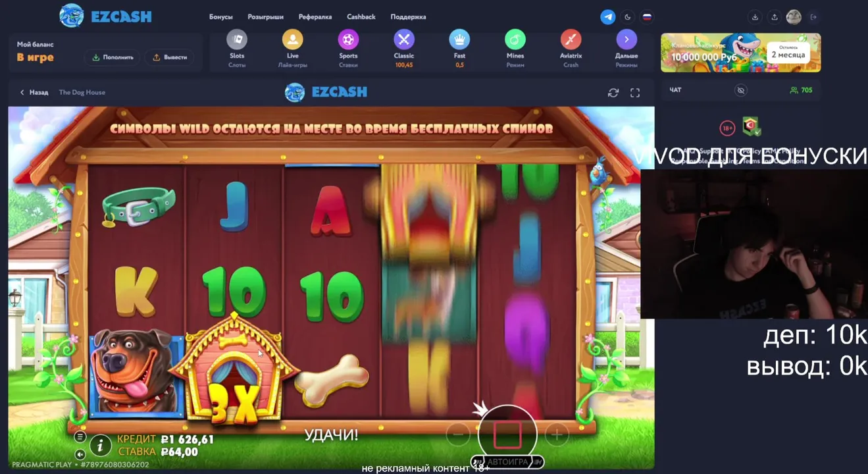Click green shield verification badge
Screen dimensions: 868x474
[x=751, y=126]
